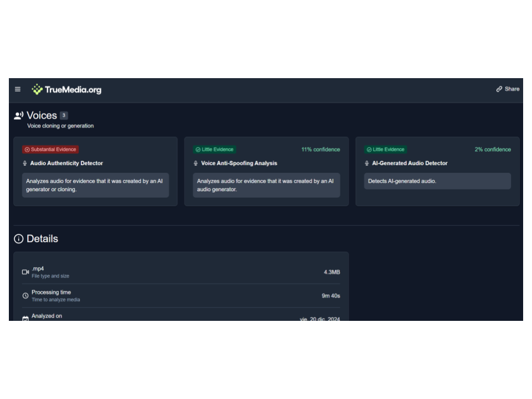Click the Substantial Evidence red badge

[x=50, y=150]
